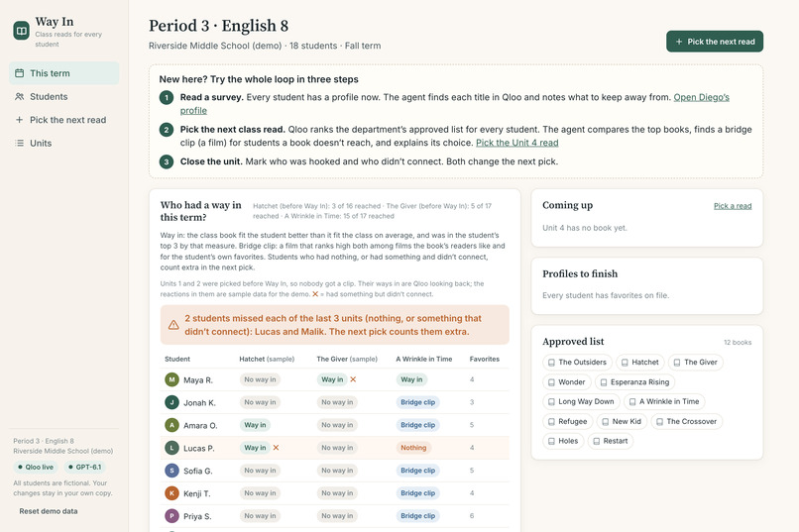The image size is (799, 532).
Task: Click the Way In book logo icon
Action: [22, 31]
